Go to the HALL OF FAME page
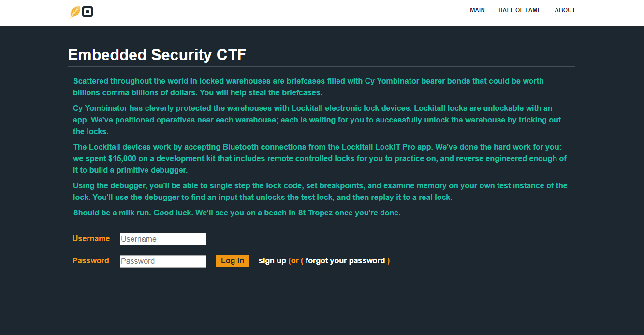The image size is (644, 335). pyautogui.click(x=520, y=10)
